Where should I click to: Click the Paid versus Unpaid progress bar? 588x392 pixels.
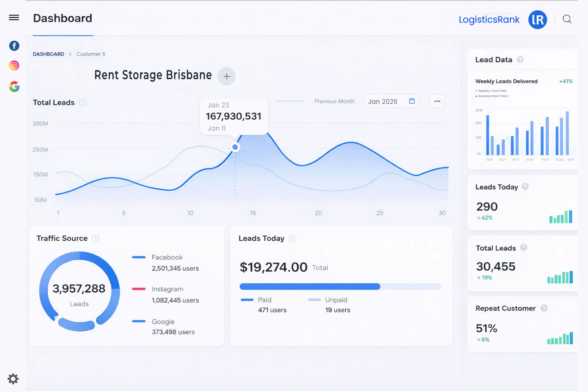pyautogui.click(x=340, y=286)
